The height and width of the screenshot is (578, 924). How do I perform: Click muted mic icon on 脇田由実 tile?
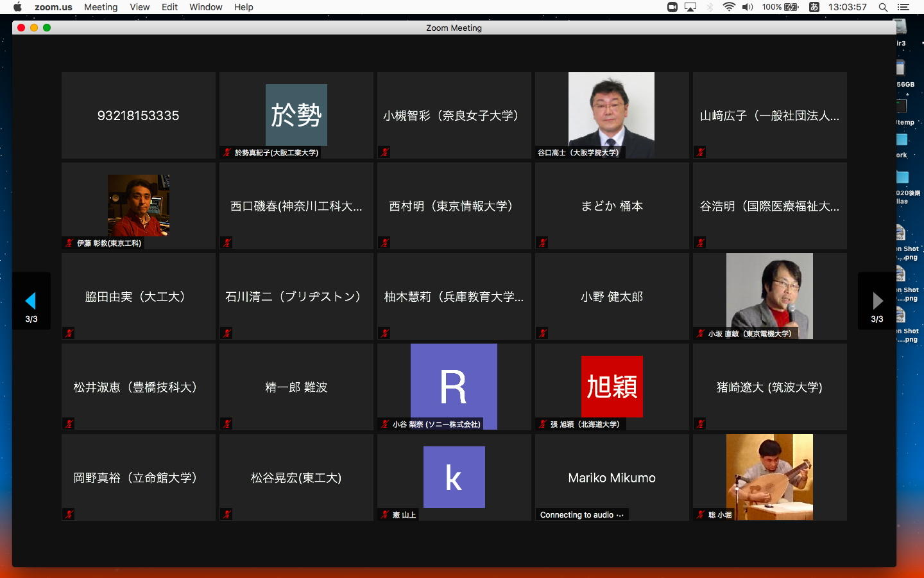click(x=69, y=333)
